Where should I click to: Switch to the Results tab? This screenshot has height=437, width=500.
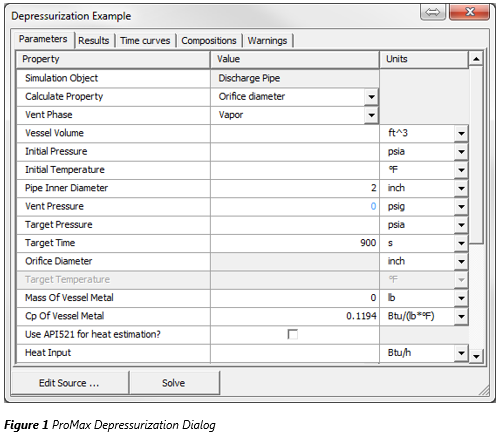pos(94,41)
